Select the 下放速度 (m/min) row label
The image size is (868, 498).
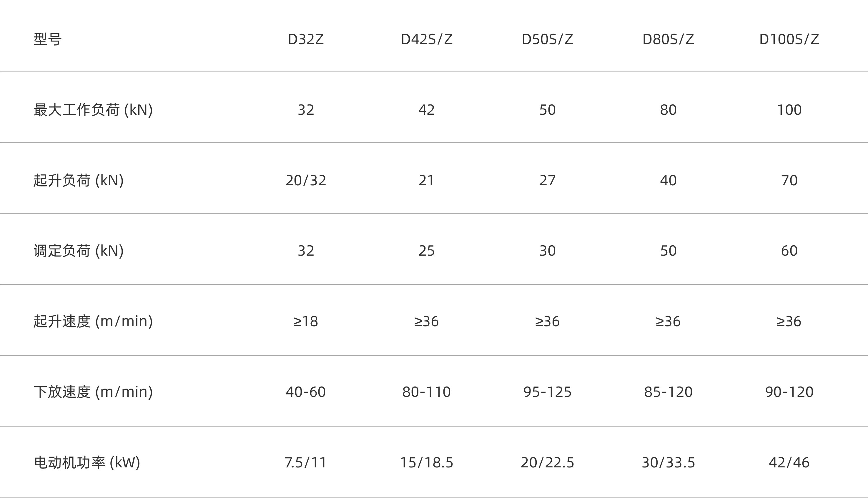93,392
